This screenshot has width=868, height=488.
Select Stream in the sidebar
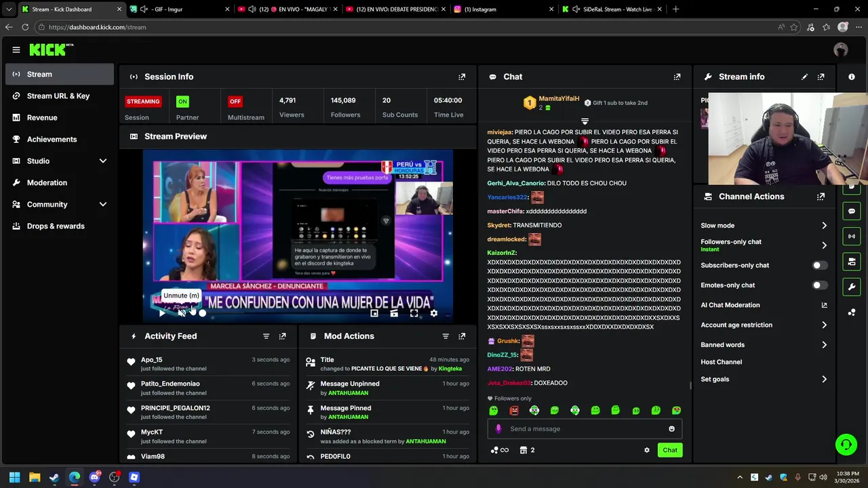[x=60, y=75]
